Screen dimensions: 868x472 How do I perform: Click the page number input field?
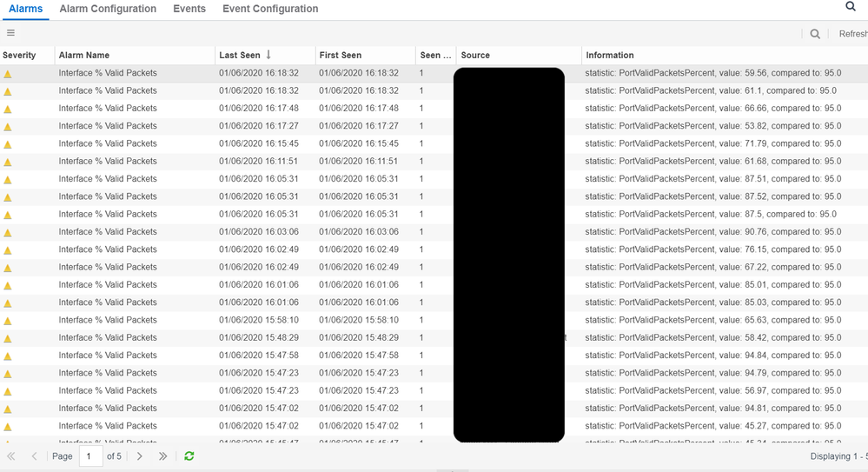click(90, 456)
